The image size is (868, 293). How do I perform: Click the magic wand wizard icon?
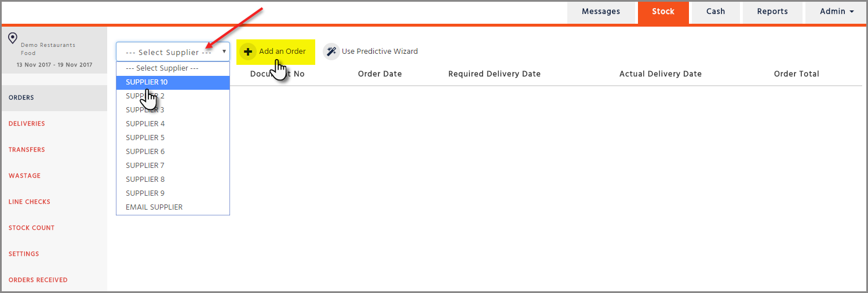(x=330, y=52)
